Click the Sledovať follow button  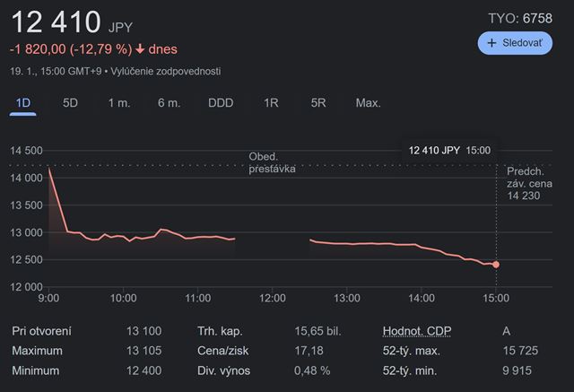(515, 43)
